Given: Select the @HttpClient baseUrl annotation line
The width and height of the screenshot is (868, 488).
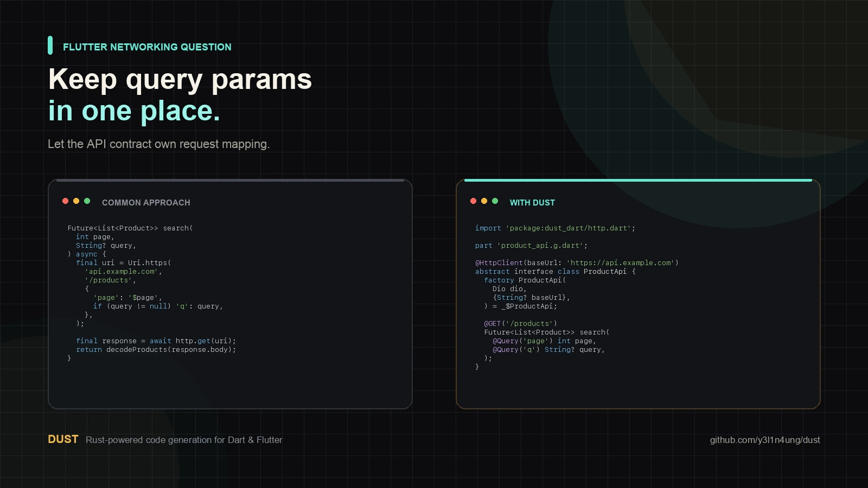Looking at the screenshot, I should [577, 263].
